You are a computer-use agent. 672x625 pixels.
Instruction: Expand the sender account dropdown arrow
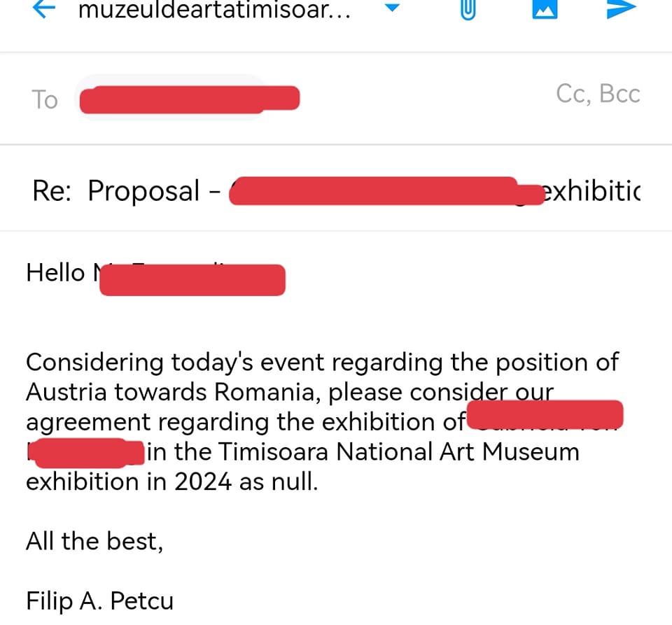click(392, 8)
